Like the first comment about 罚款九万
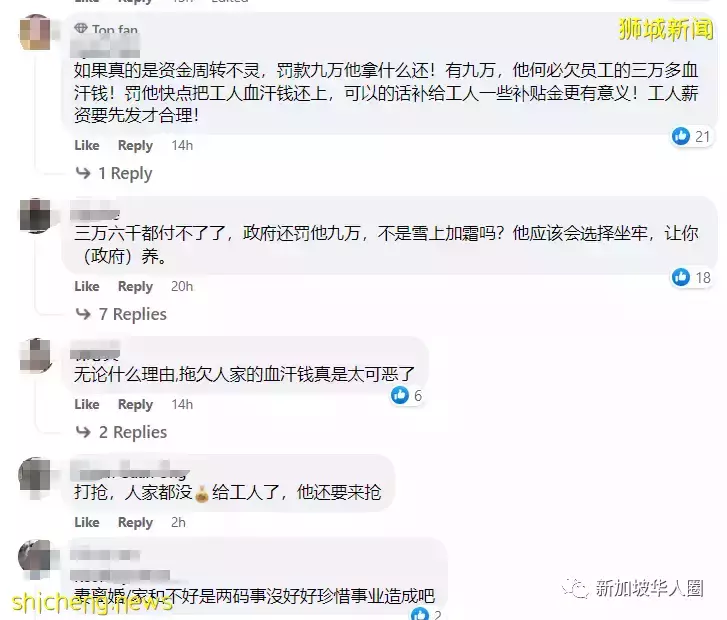This screenshot has height=620, width=727. click(87, 145)
